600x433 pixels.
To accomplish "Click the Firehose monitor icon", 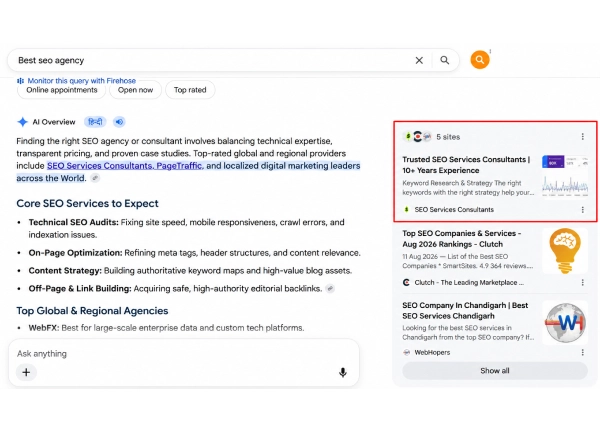I will pyautogui.click(x=21, y=81).
